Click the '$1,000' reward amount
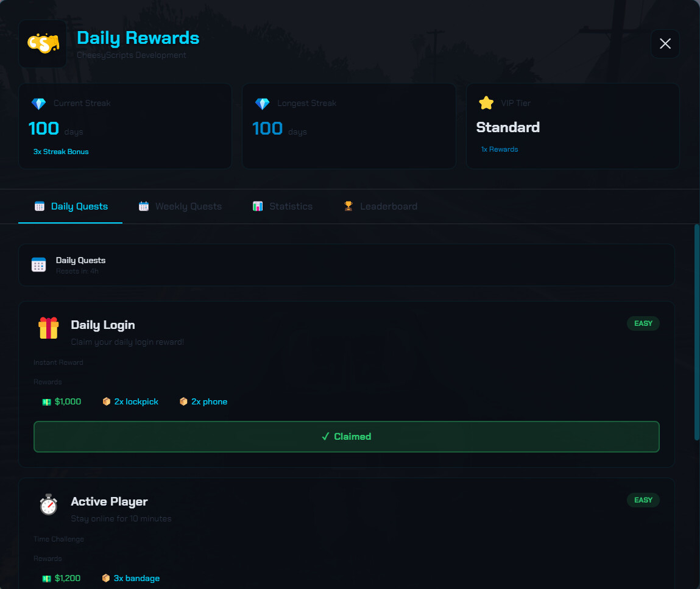 pos(68,401)
